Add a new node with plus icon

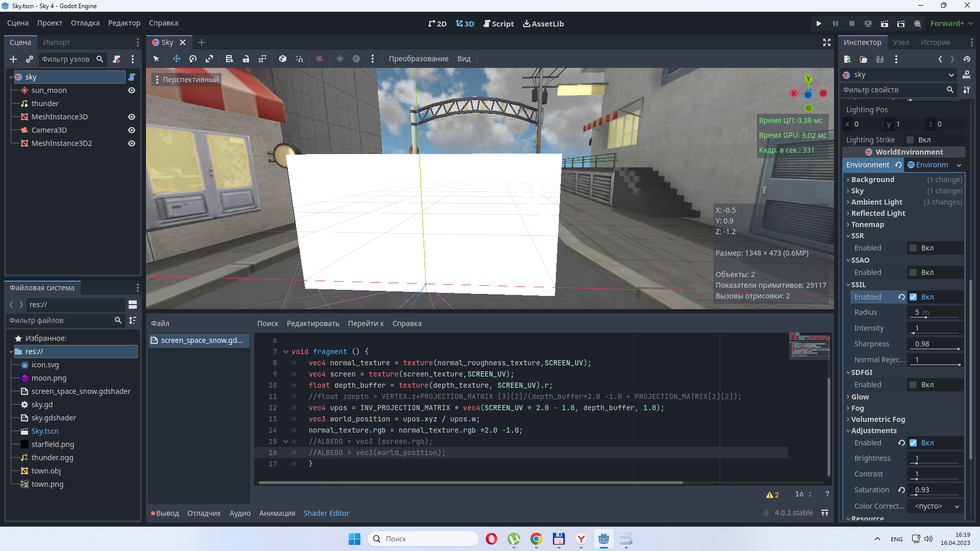13,59
